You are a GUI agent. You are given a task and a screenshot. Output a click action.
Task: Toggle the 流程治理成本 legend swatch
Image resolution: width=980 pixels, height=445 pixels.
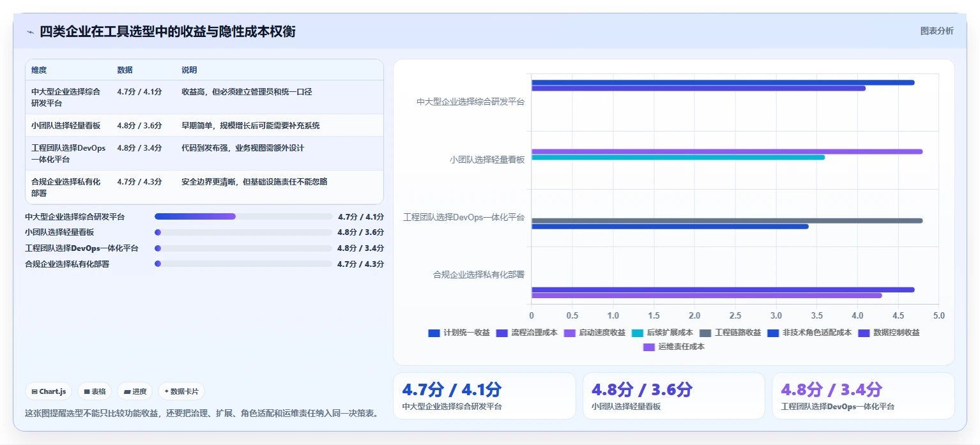click(x=501, y=333)
